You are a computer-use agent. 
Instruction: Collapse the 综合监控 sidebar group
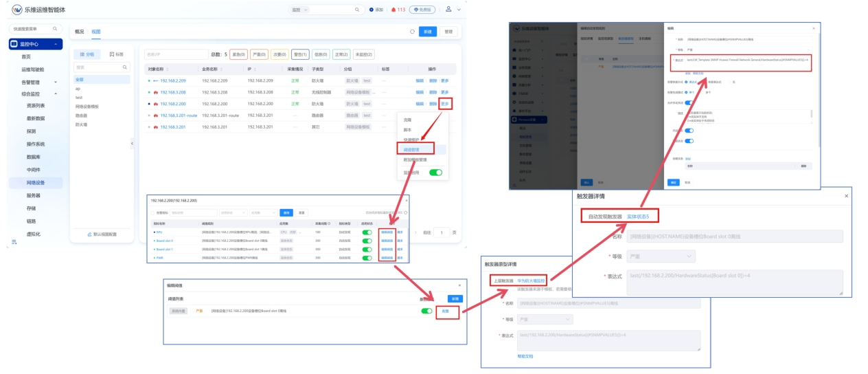tap(56, 93)
